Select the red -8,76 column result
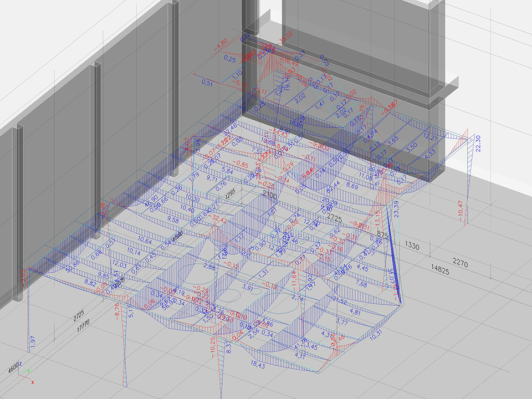Viewport: 532px width, 399px height. [x=117, y=310]
